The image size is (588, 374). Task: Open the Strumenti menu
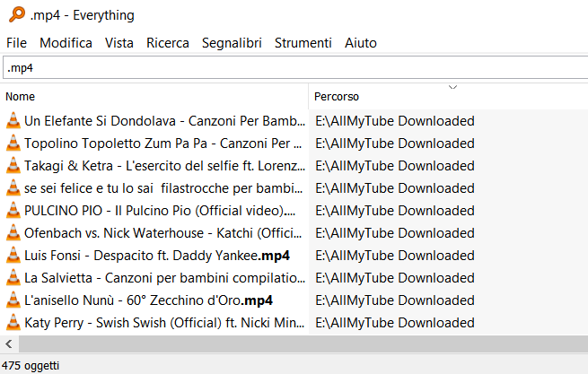point(303,43)
